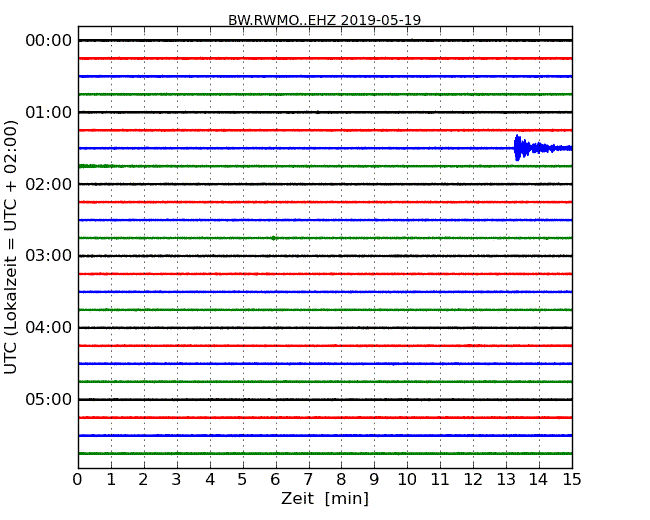Click x-axis tick label 2
650x520 pixels.
point(143,480)
